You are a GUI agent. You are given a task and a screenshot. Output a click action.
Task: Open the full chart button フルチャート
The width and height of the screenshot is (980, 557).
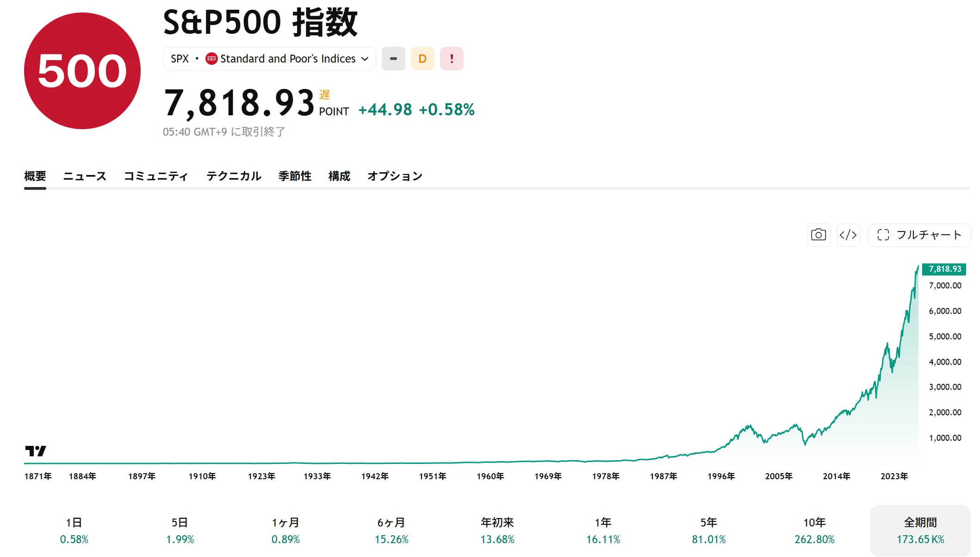point(919,235)
